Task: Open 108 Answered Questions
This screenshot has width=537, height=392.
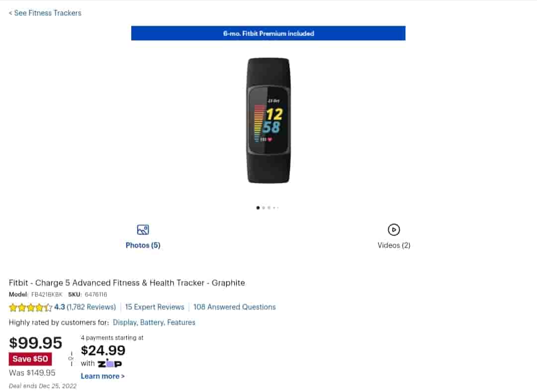Action: click(235, 307)
